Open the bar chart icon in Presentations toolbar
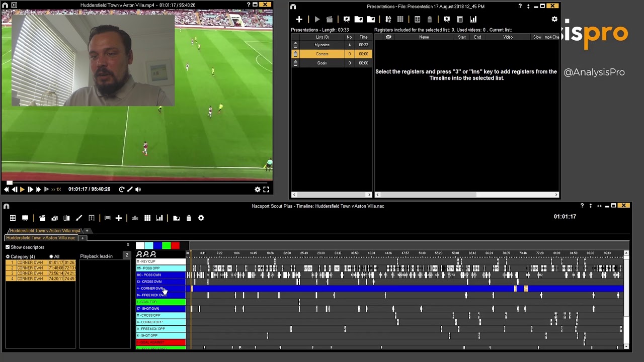Image resolution: width=644 pixels, height=362 pixels. [473, 19]
